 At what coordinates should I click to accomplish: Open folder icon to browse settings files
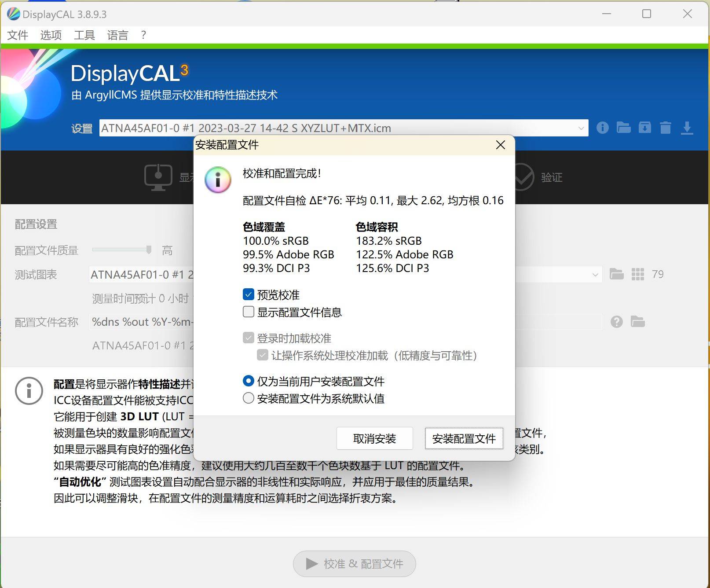click(623, 128)
